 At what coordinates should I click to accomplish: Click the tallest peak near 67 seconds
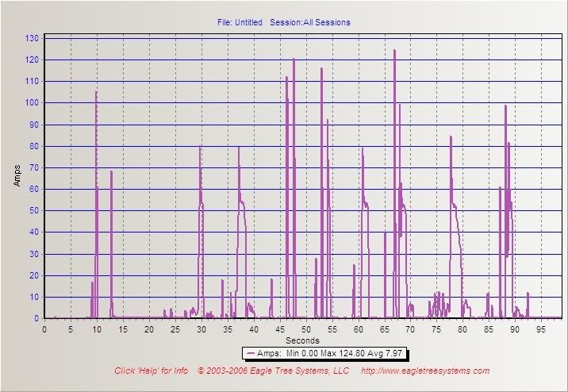(394, 51)
